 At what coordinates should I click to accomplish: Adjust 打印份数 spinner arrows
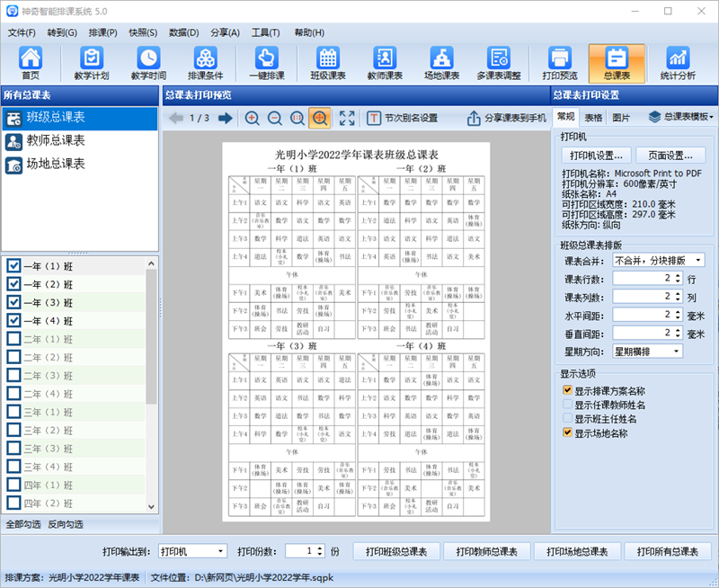(320, 551)
